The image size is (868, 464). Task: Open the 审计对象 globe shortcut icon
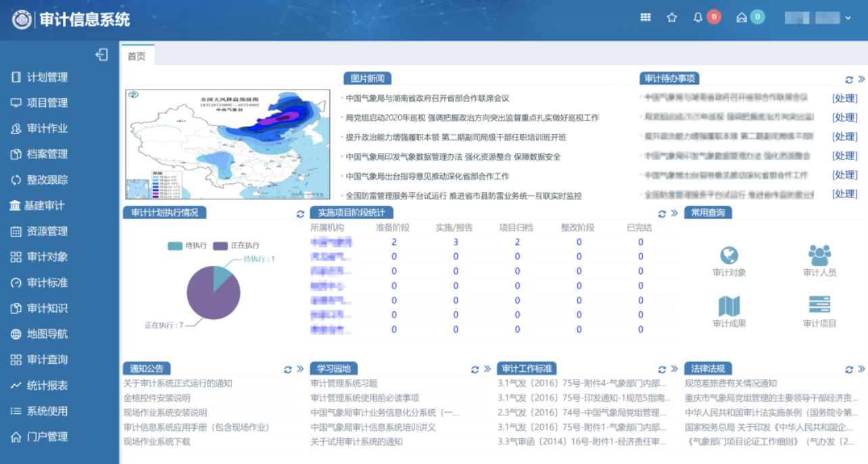pyautogui.click(x=729, y=256)
